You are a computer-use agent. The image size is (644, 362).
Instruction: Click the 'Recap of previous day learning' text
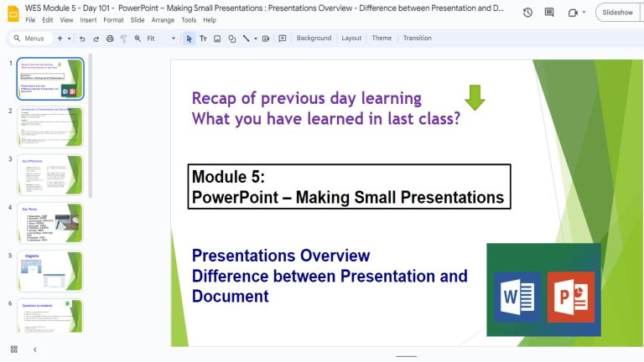click(306, 99)
